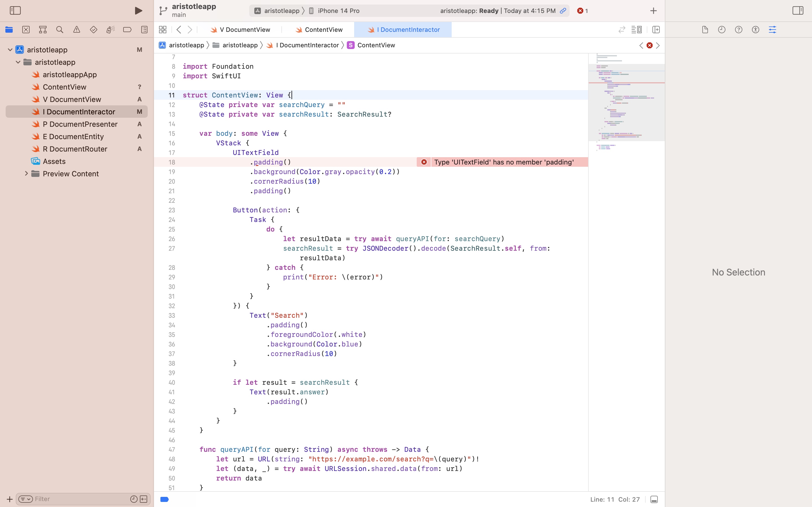Run the project with the play button
The height and width of the screenshot is (507, 812).
point(138,11)
